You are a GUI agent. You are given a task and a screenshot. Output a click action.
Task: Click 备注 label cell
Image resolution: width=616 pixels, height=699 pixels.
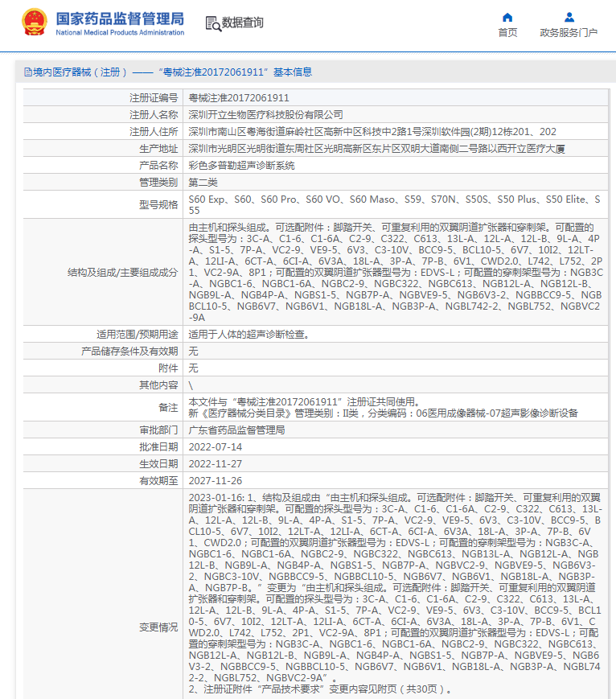tap(103, 408)
